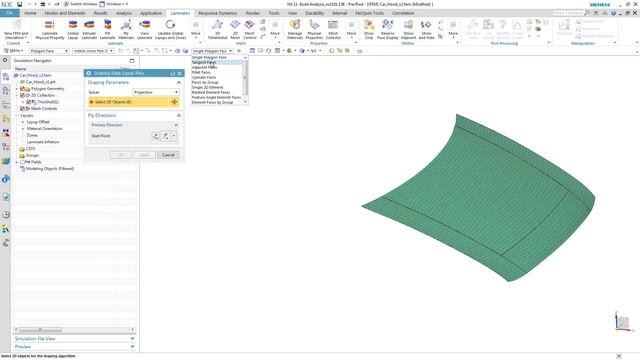The width and height of the screenshot is (640, 360).
Task: Open the Start Point options arrow
Action: [x=174, y=136]
